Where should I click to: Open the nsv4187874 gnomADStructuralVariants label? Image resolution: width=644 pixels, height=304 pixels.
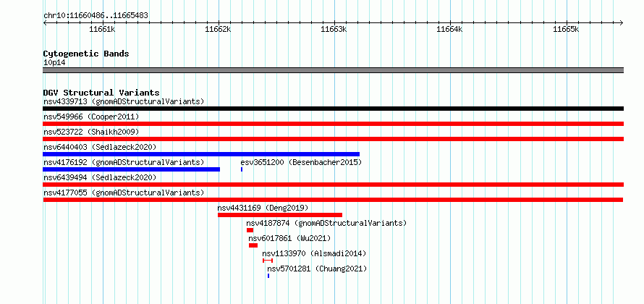click(326, 223)
